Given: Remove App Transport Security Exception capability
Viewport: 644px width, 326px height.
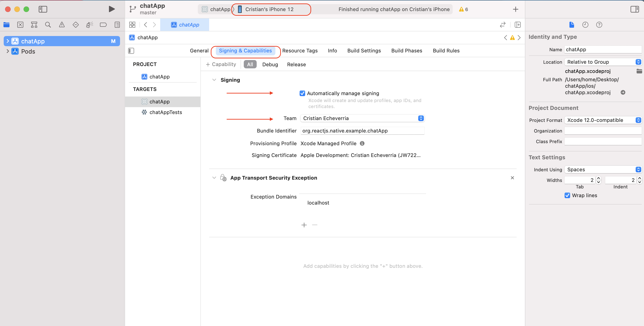Looking at the screenshot, I should pyautogui.click(x=512, y=178).
